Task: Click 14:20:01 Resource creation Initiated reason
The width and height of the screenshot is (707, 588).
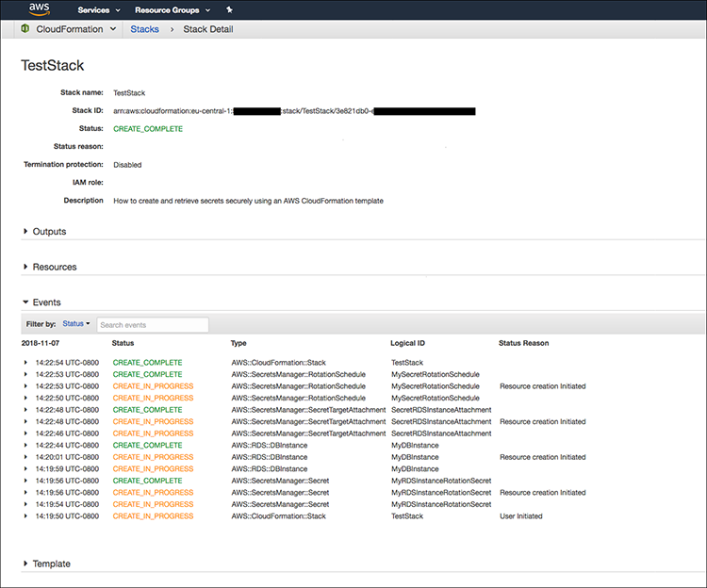Action: [x=542, y=457]
